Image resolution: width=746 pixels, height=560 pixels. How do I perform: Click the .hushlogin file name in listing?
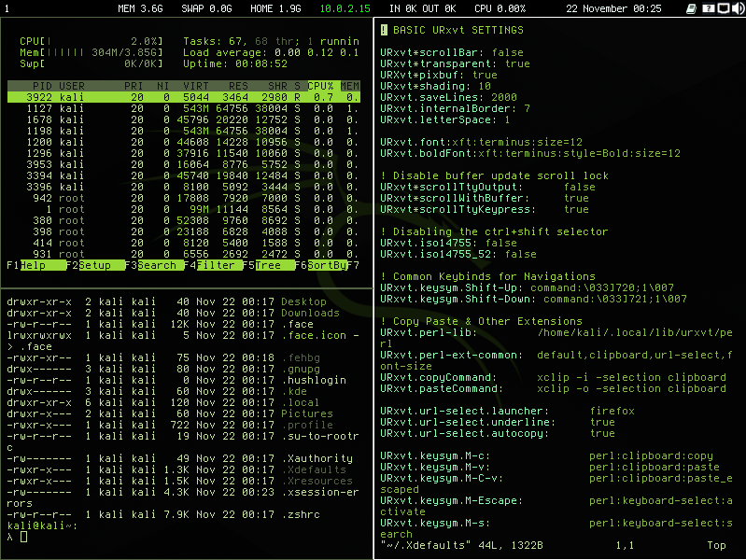[314, 380]
